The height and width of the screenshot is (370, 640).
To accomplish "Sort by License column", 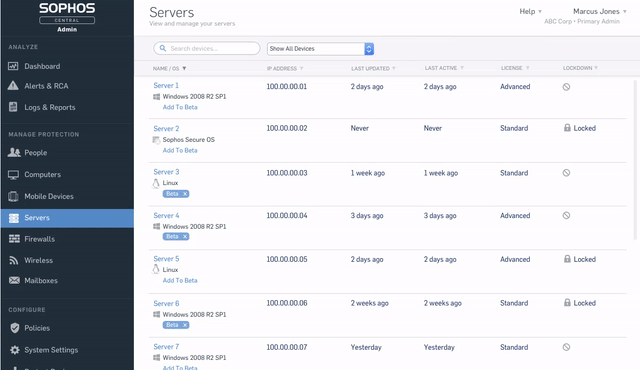I will pyautogui.click(x=515, y=68).
